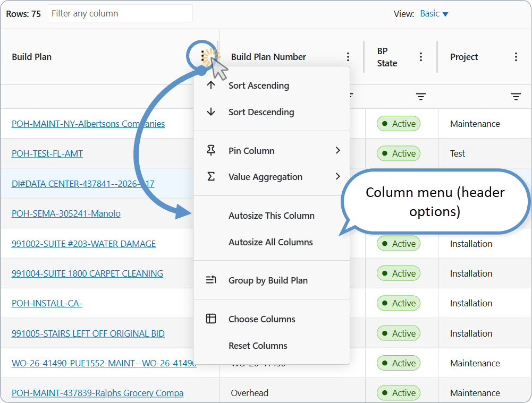532x403 pixels.
Task: Click the sigma icon beside Value Aggregation
Action: coord(211,176)
